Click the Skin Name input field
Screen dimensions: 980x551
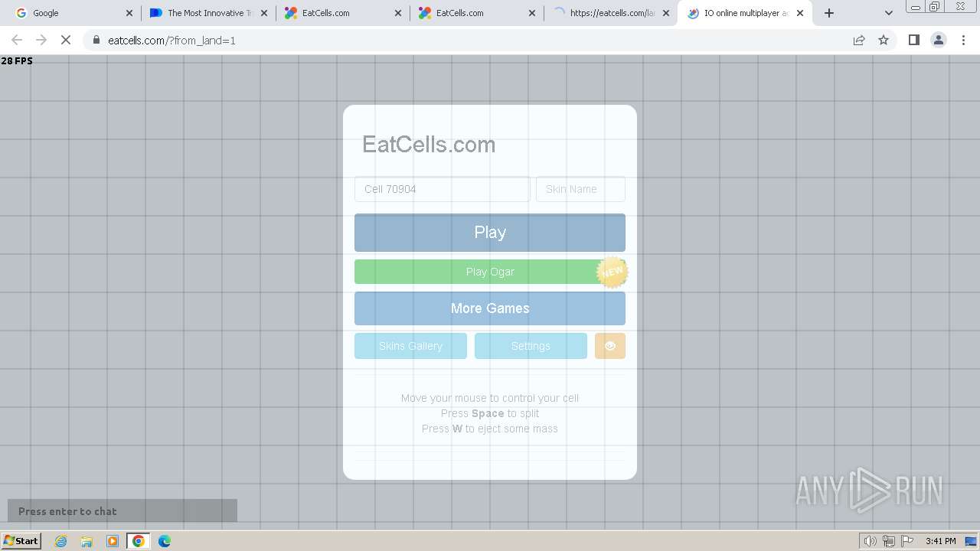point(580,189)
